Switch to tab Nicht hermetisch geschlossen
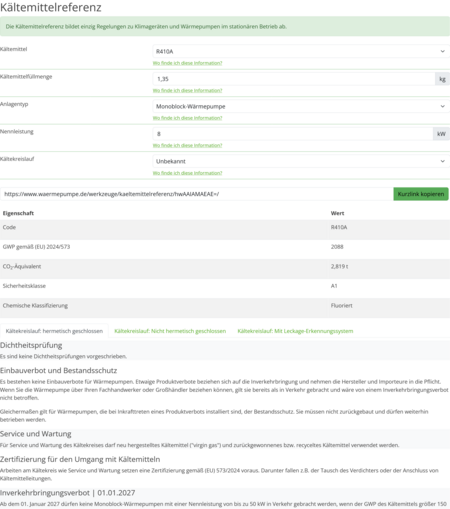Screen dimensions: 450x509 [170, 331]
